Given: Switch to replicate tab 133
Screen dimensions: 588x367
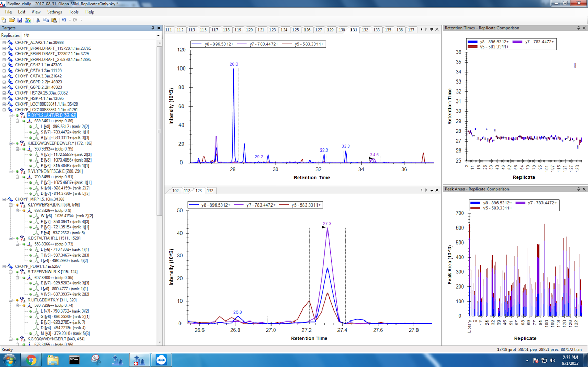Looking at the screenshot, I should pyautogui.click(x=376, y=30).
